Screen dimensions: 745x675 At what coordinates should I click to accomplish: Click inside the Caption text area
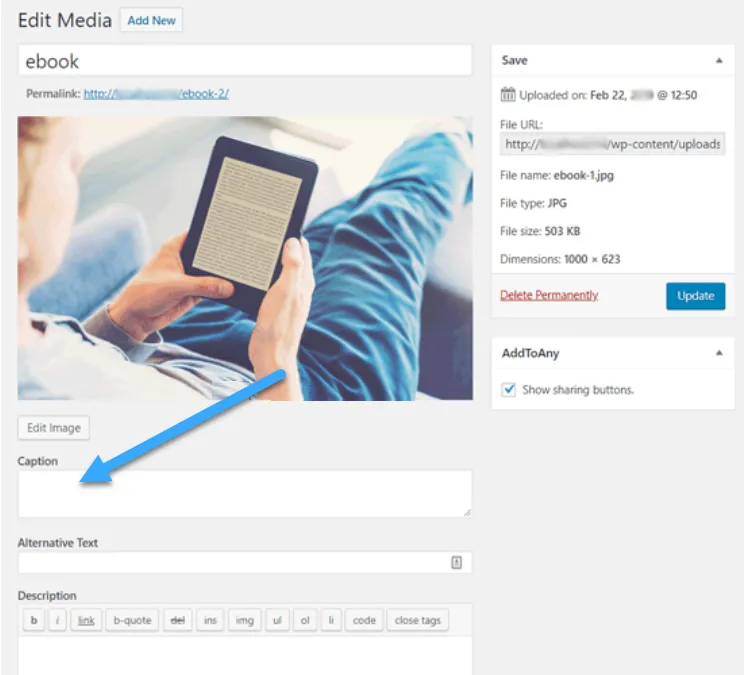245,494
